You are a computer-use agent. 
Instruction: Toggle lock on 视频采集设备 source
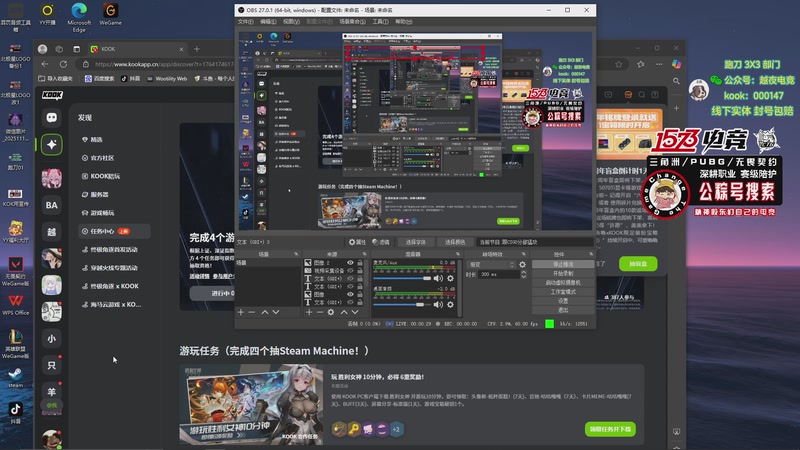click(360, 271)
